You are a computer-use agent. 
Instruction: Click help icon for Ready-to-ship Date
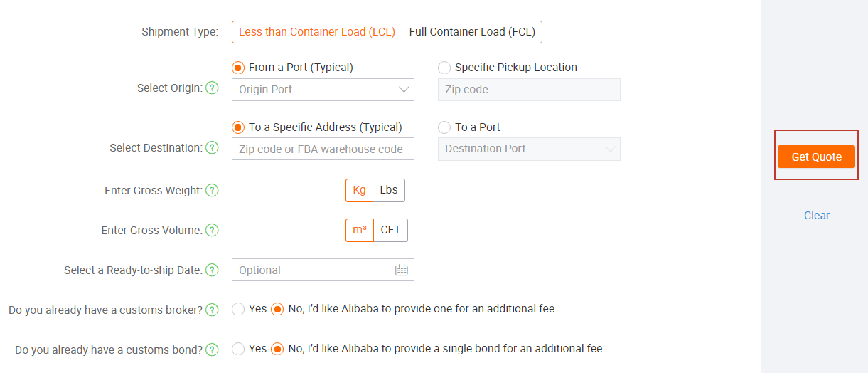(212, 270)
